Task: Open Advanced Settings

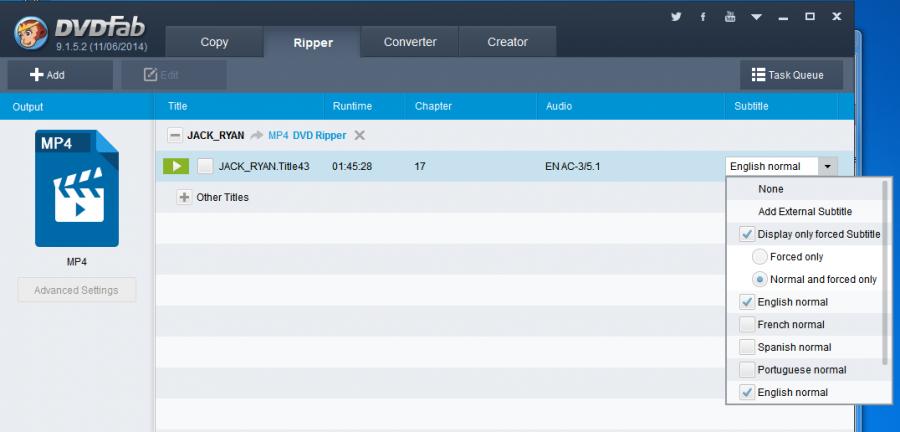Action: (x=76, y=290)
